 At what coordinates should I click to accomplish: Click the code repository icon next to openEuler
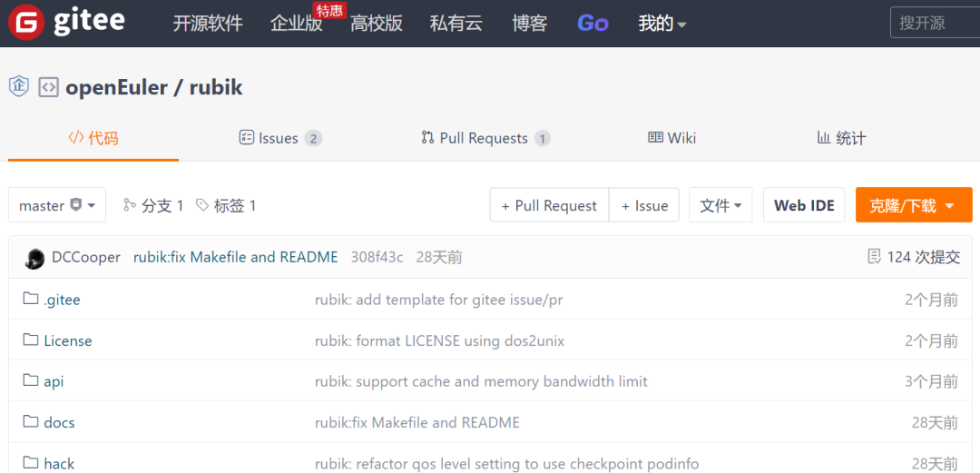(48, 87)
